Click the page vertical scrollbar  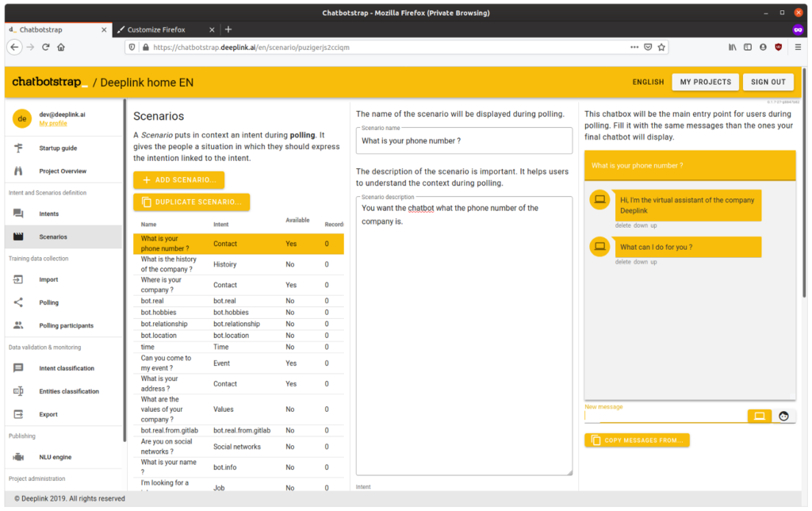point(804,182)
